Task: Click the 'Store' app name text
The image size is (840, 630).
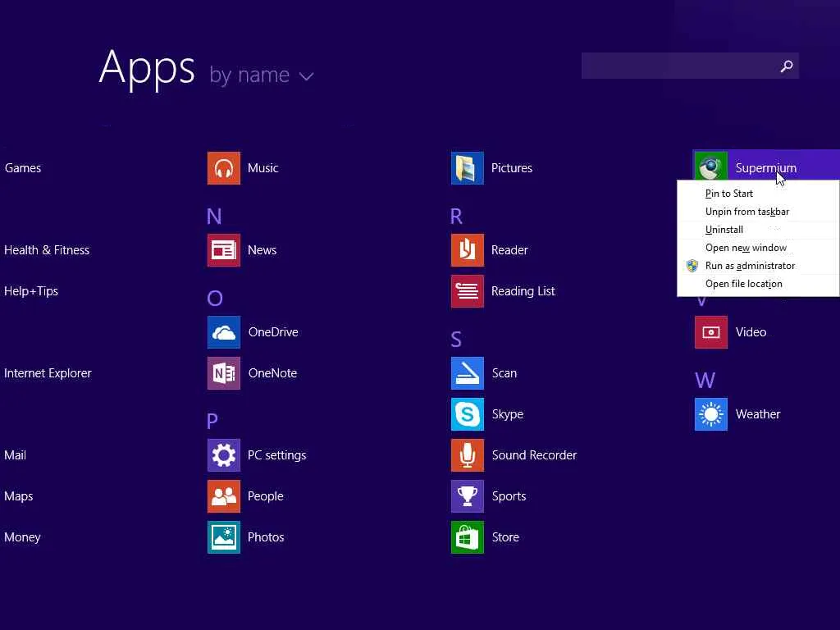Action: (505, 537)
